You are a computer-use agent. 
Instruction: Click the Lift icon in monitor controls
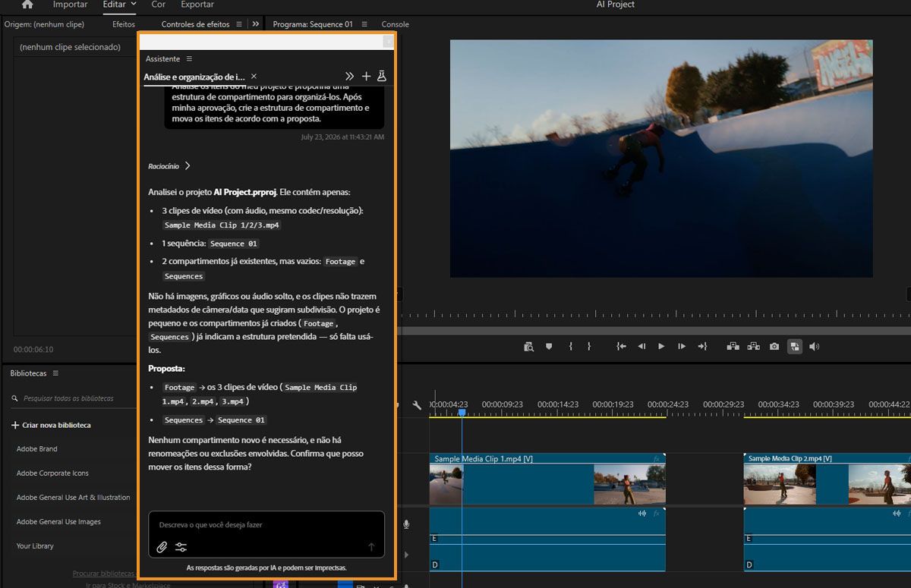coord(733,346)
